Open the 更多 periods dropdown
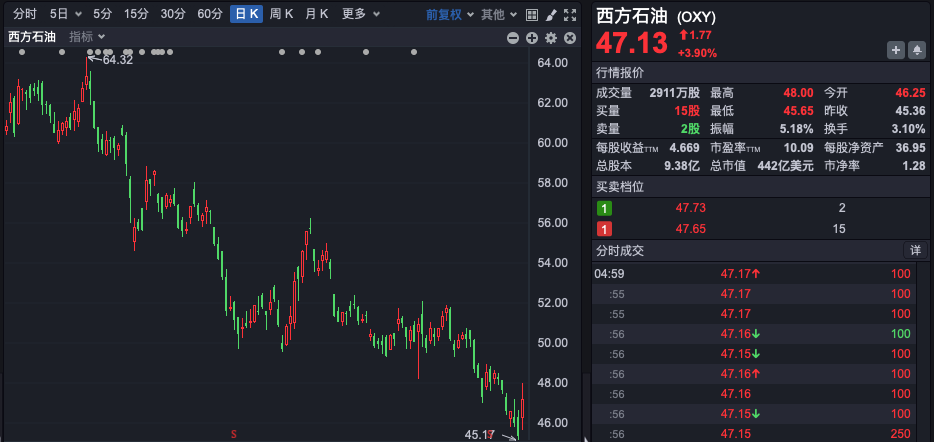The image size is (934, 442). [x=360, y=14]
